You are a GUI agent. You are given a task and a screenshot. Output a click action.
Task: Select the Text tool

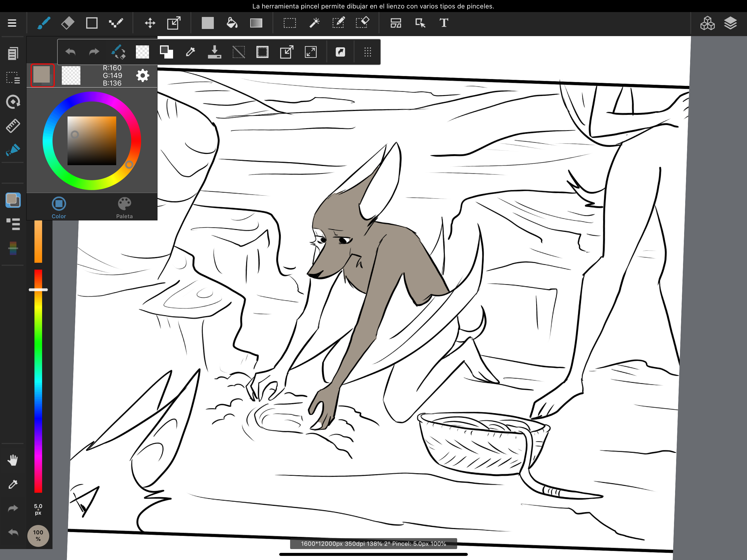click(444, 23)
